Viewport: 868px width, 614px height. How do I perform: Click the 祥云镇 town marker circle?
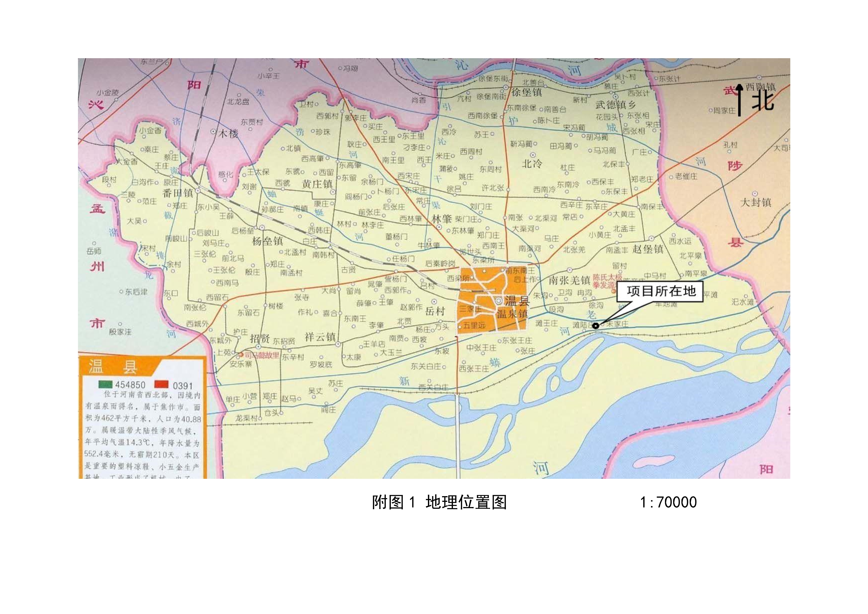338,344
